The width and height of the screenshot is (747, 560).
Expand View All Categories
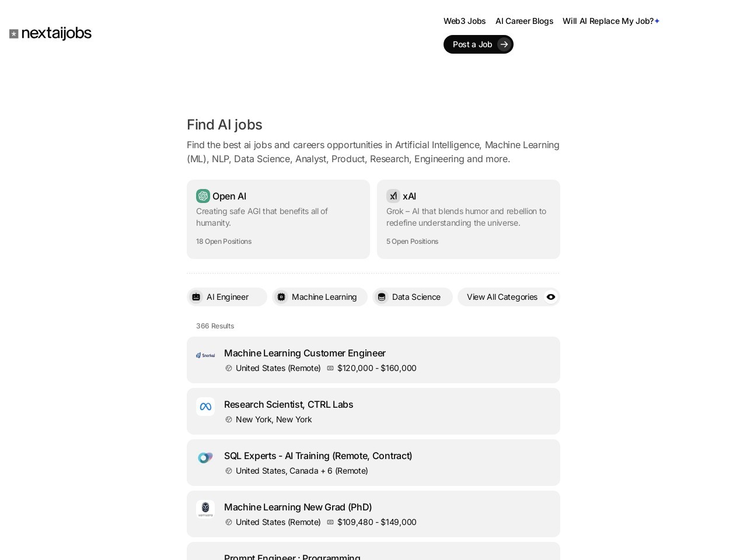(502, 297)
